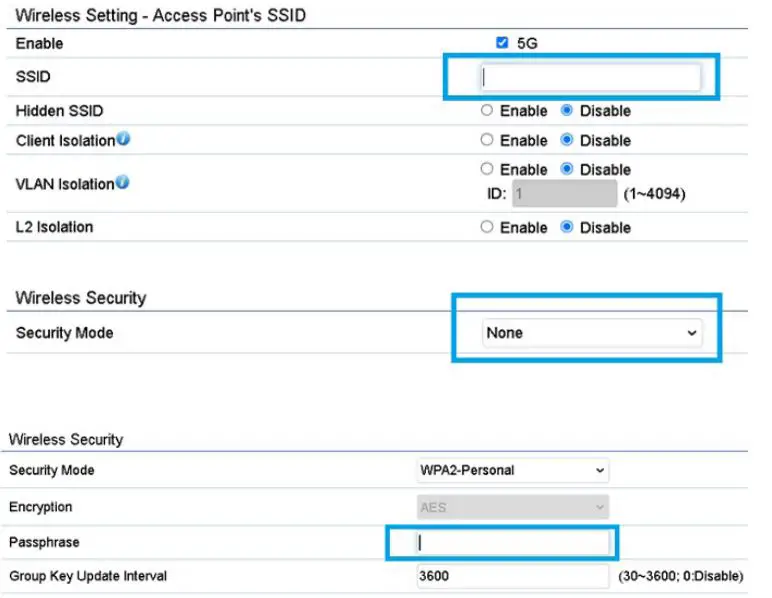Screen dimensions: 772x598
Task: Click the (1~4094) VLAN ID range text
Action: point(654,194)
